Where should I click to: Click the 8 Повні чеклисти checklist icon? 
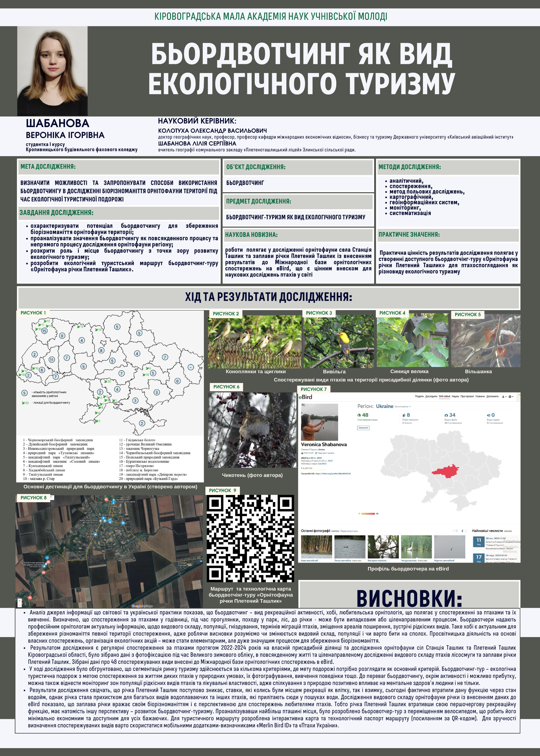click(x=404, y=415)
